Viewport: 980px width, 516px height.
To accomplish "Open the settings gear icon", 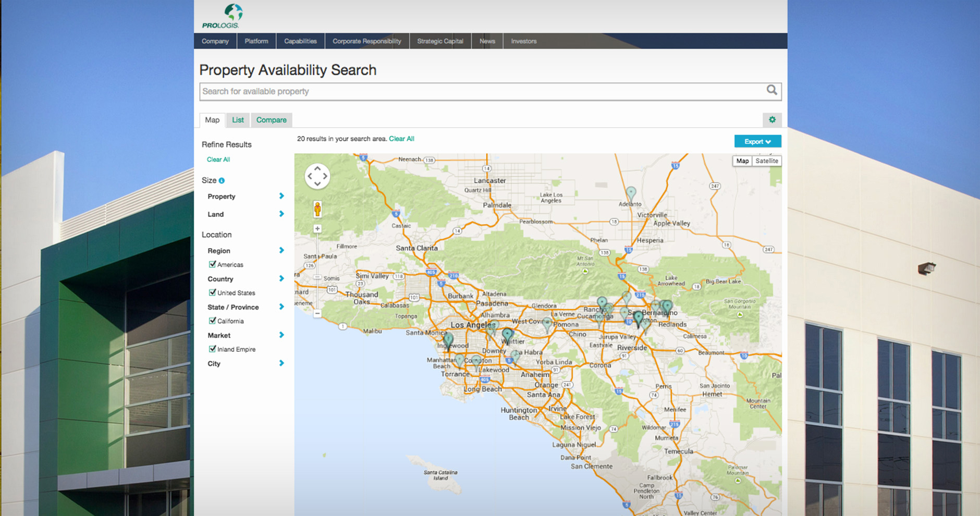I will [x=772, y=120].
